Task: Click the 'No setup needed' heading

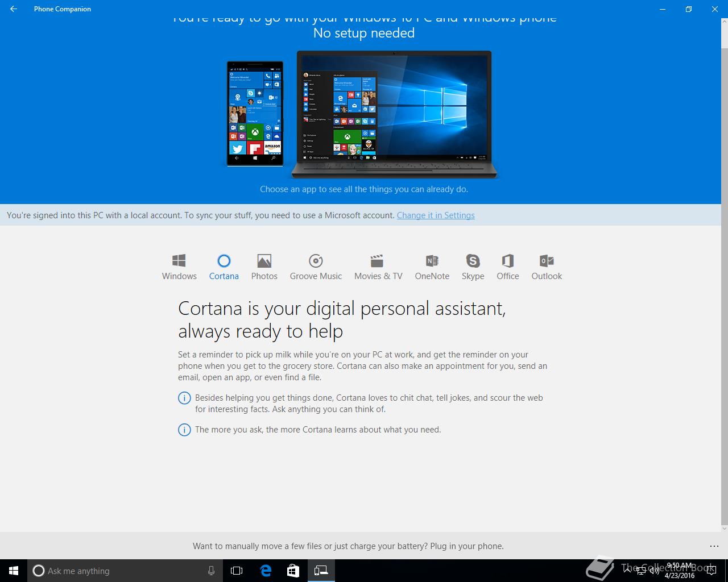Action: (364, 33)
